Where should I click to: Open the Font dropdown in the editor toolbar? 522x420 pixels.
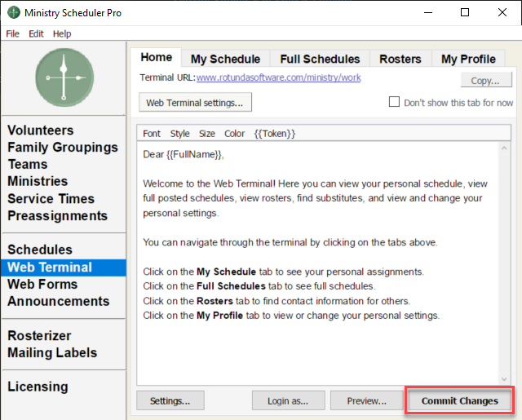click(152, 134)
